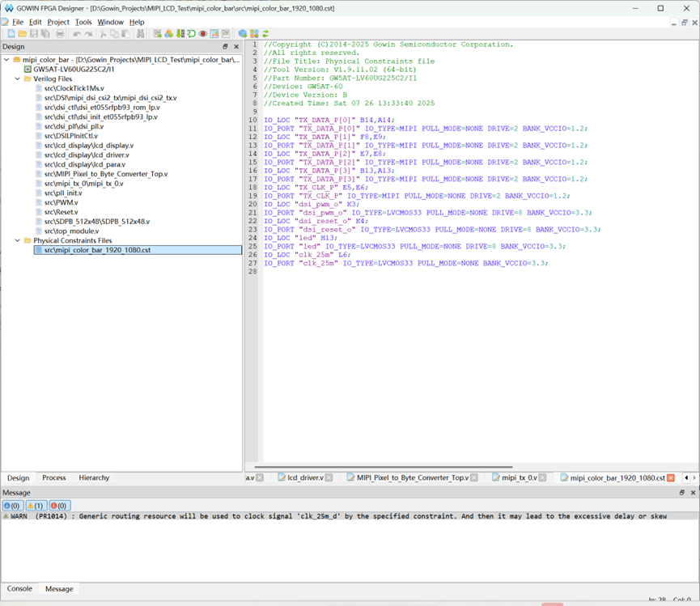Open the IP Core Generator icon
The width and height of the screenshot is (700, 606).
click(x=169, y=34)
